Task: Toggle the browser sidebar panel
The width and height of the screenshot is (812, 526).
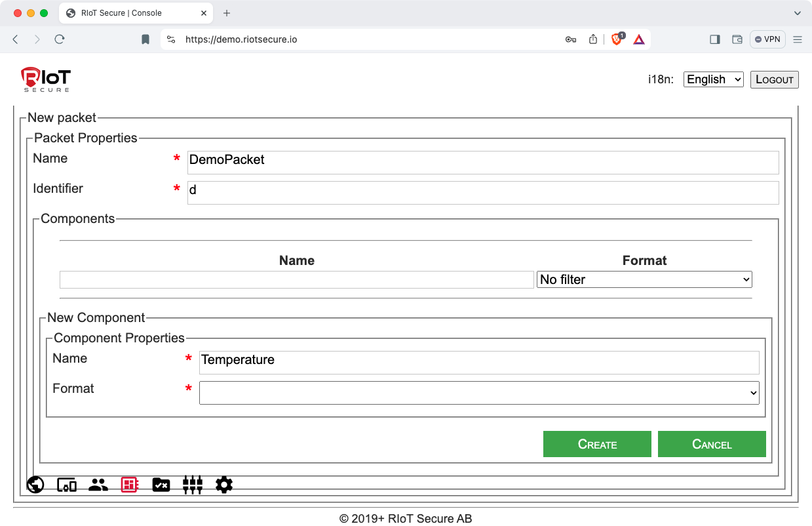Action: (715, 39)
